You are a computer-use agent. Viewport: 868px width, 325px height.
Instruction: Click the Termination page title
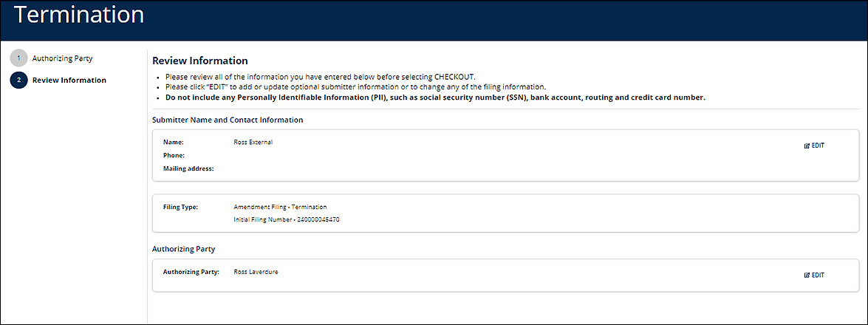point(79,15)
